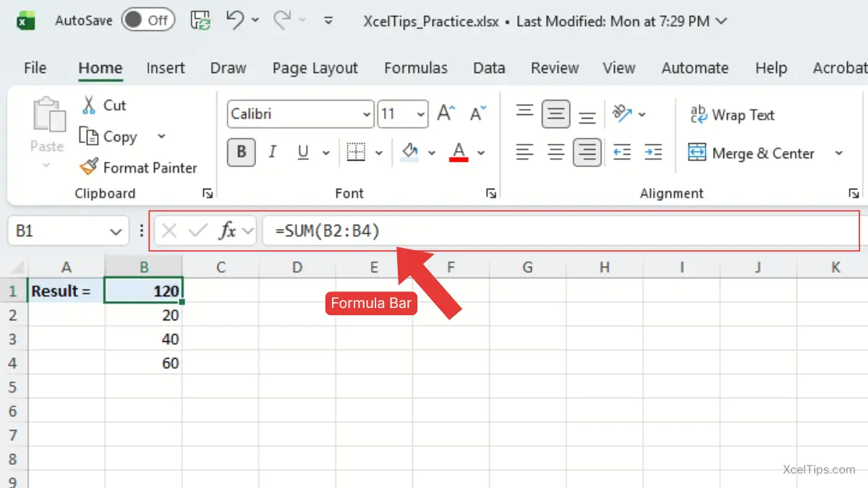Click the Format Painter brush icon
The height and width of the screenshot is (488, 868).
(x=89, y=168)
